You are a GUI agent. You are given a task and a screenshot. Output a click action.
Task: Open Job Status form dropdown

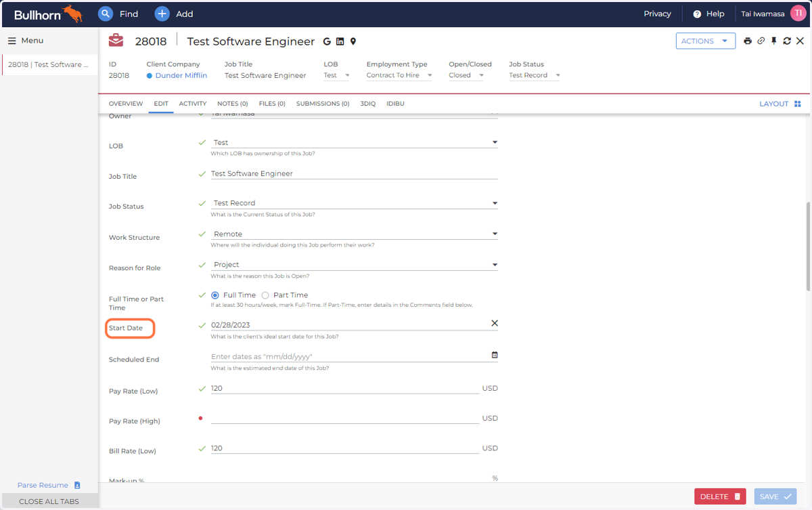355,203
